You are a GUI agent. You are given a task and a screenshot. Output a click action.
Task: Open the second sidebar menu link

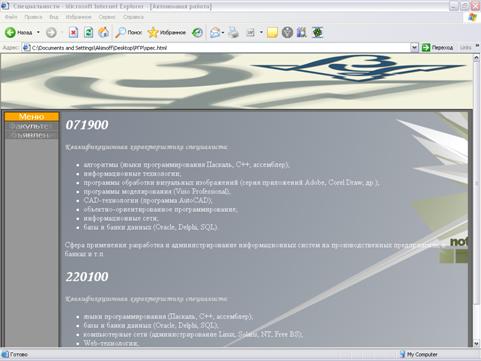point(31,135)
